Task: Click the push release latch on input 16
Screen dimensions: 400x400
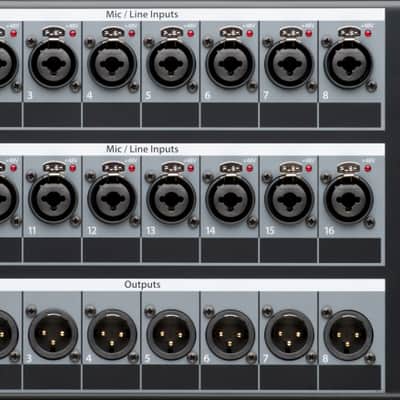Action: [349, 168]
